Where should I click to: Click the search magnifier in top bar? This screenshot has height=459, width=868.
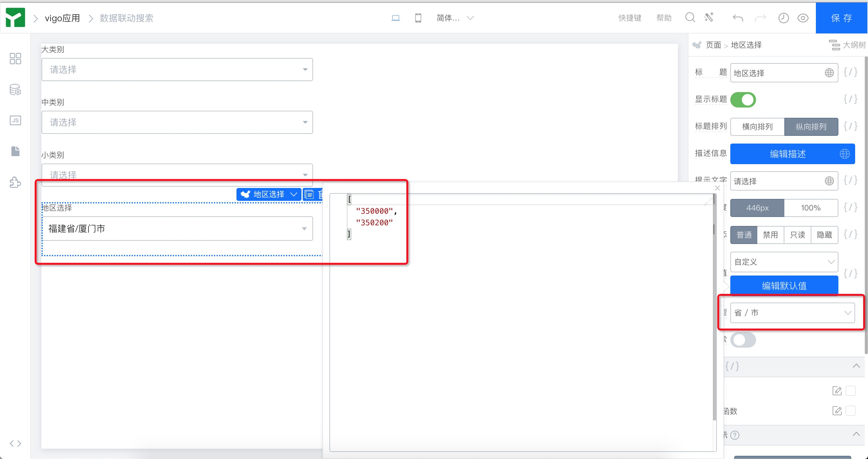(690, 17)
